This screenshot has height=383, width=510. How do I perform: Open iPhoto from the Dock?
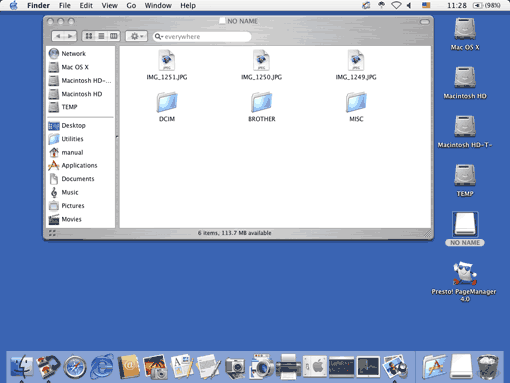(x=155, y=367)
